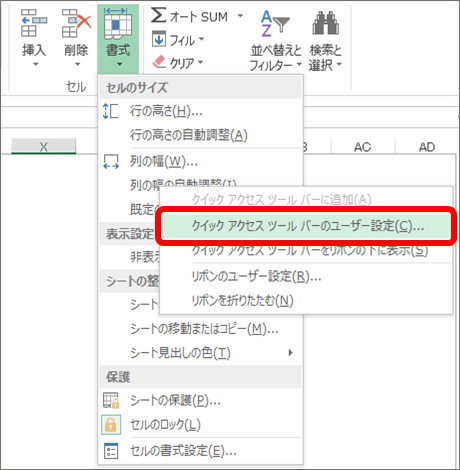Image resolution: width=460 pixels, height=470 pixels.
Task: Click the icon beside セルの書式設定(E)
Action: tap(111, 451)
